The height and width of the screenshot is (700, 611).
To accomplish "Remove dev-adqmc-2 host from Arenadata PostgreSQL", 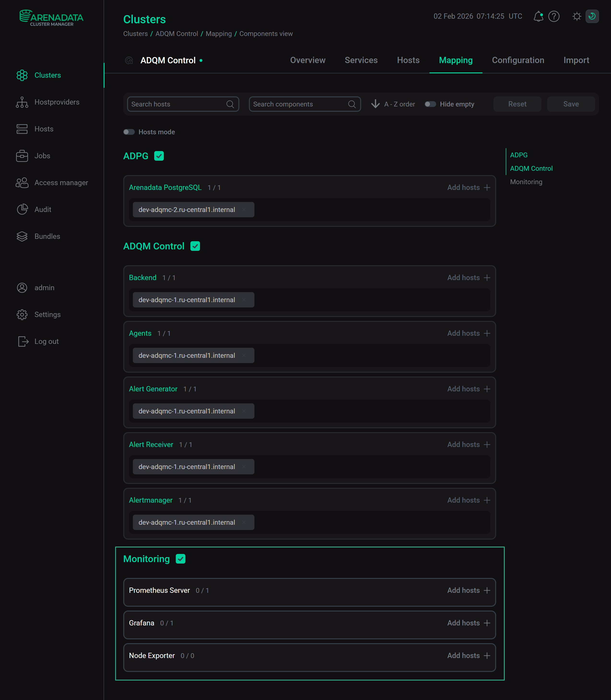I will pos(244,210).
